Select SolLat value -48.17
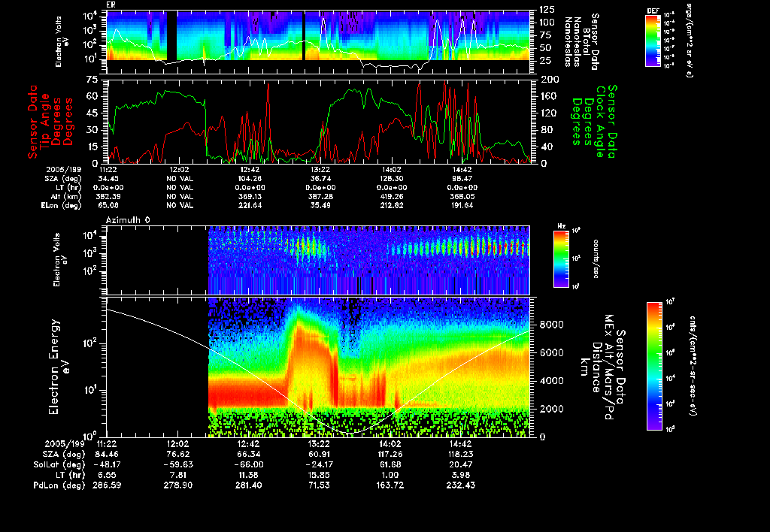 point(107,465)
